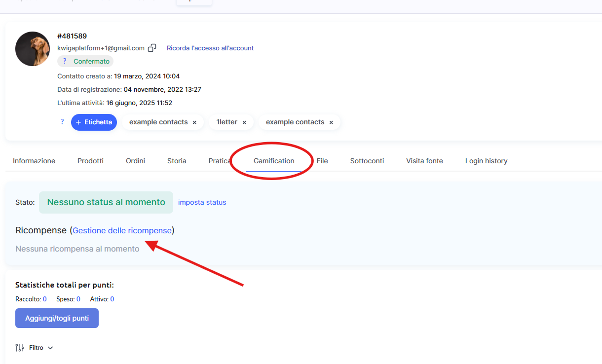602x364 pixels.
Task: Open the Informazione tab
Action: [34, 161]
